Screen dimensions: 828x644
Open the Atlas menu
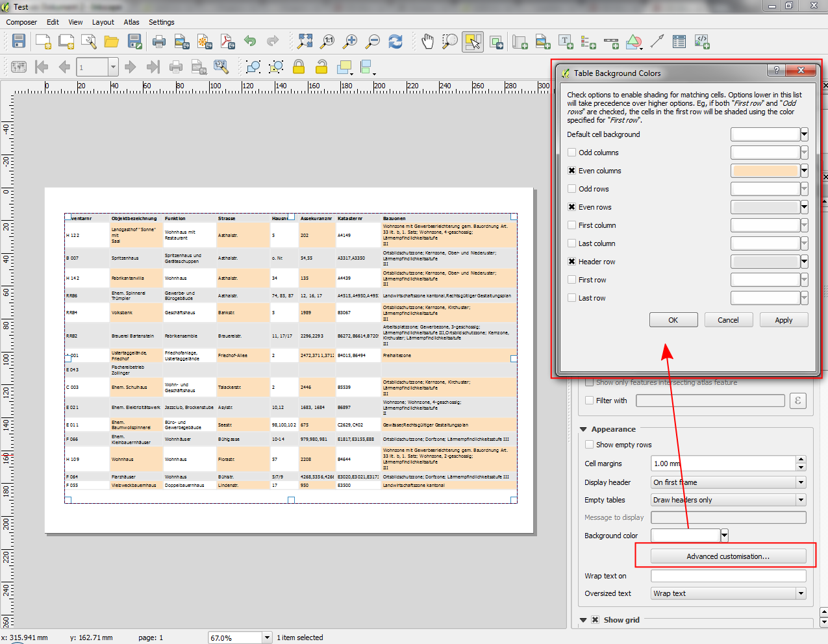[131, 22]
